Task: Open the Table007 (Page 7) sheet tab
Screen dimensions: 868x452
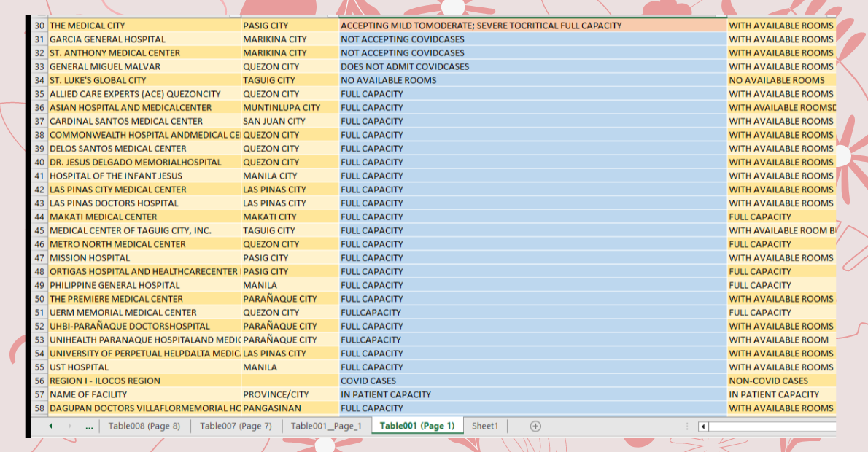Action: 236,426
